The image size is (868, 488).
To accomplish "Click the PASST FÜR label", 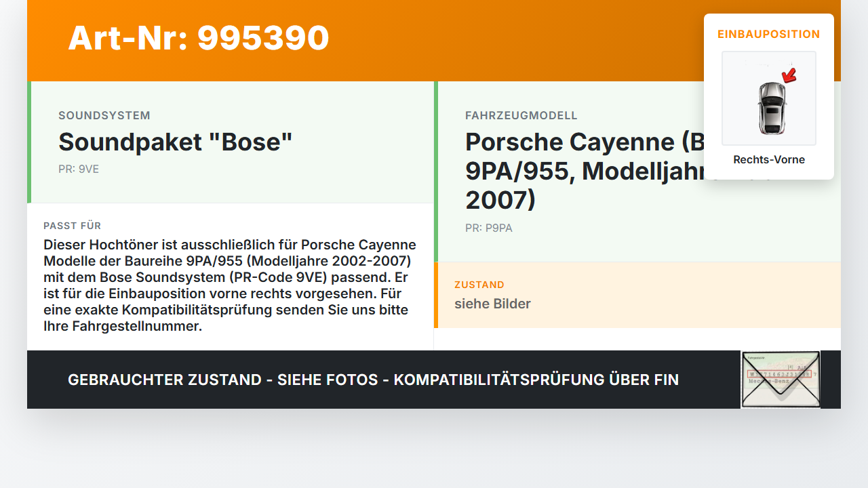I will 72,226.
